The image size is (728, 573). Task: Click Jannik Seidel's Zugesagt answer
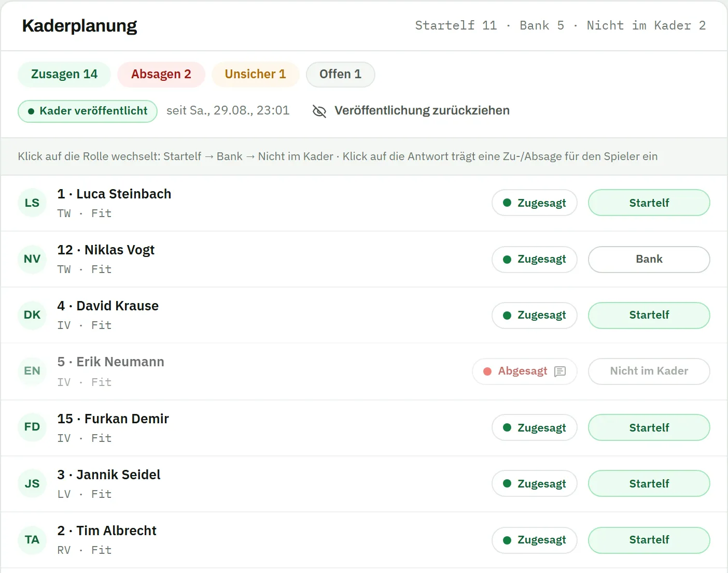click(x=534, y=483)
